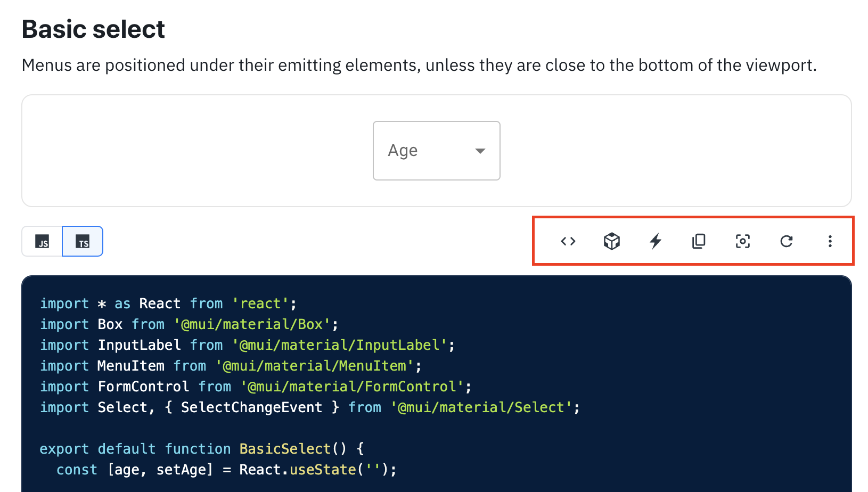Select the TS tab in the language switcher

[x=83, y=241]
